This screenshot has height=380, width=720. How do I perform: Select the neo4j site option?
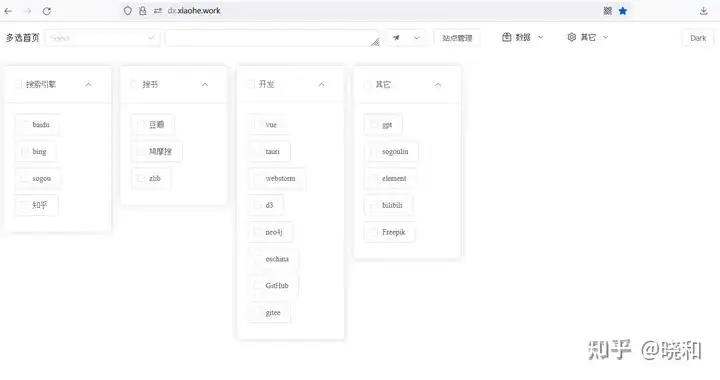270,232
